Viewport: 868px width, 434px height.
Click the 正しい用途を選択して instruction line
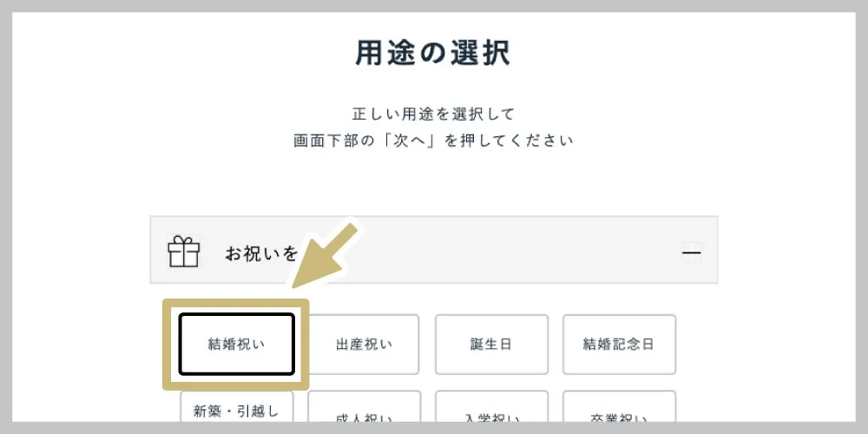tap(433, 114)
